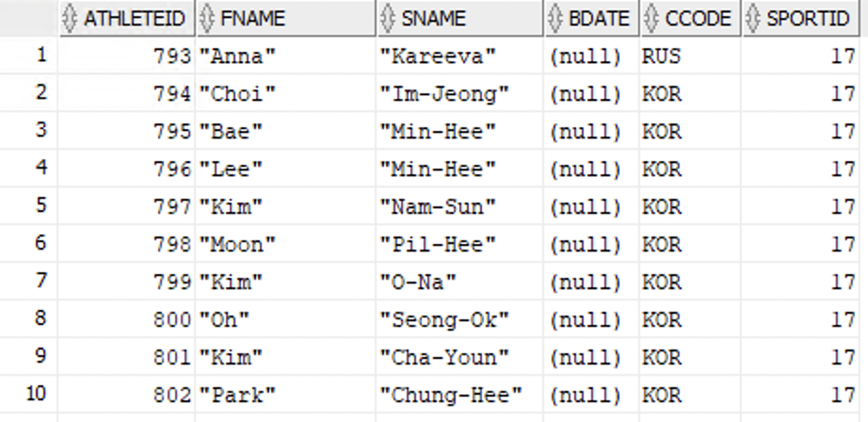Click the "Kareeva" surname cell
Viewport: 868px width, 422px height.
[x=436, y=57]
